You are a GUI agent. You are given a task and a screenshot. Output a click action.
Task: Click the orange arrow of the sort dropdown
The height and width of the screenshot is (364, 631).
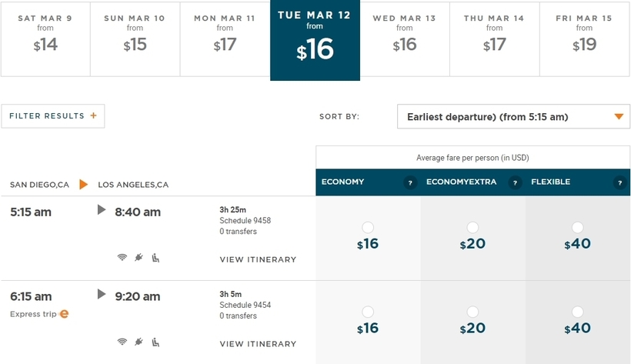pyautogui.click(x=619, y=117)
